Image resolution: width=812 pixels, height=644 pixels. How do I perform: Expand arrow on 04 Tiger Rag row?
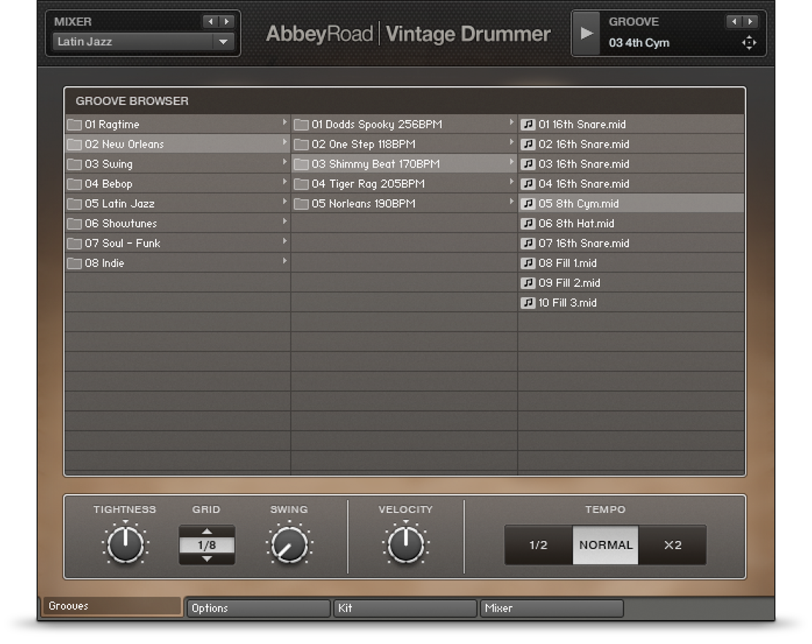point(511,181)
